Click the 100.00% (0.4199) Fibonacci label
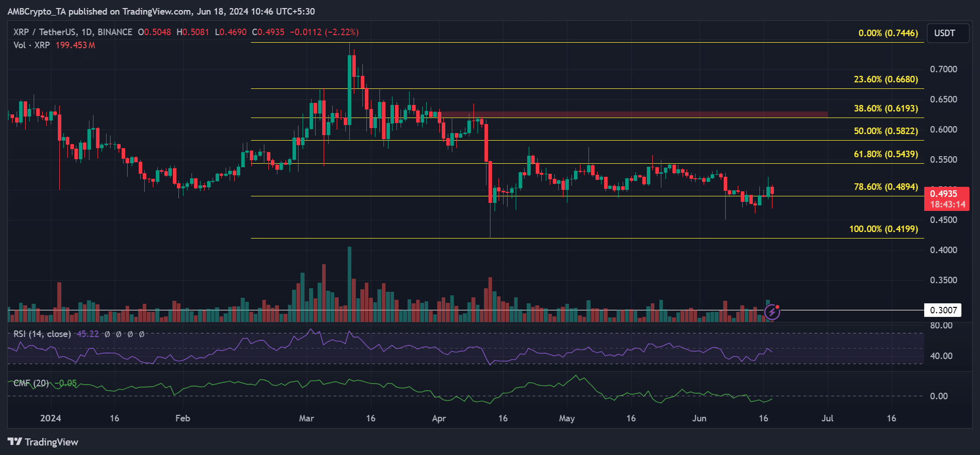The height and width of the screenshot is (455, 980). tap(884, 229)
